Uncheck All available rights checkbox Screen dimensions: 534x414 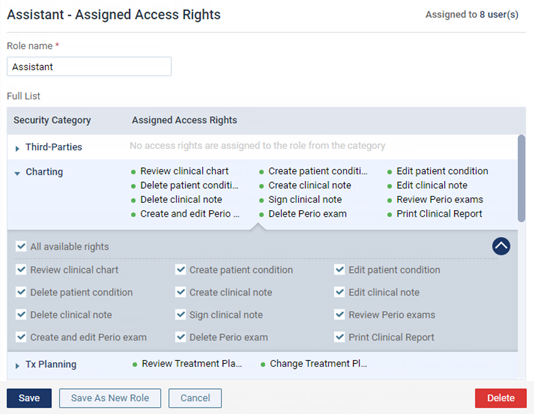click(x=21, y=246)
